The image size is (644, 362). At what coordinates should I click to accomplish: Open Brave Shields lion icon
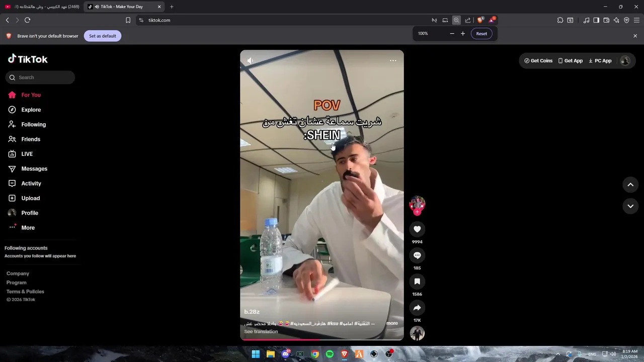[x=480, y=20]
